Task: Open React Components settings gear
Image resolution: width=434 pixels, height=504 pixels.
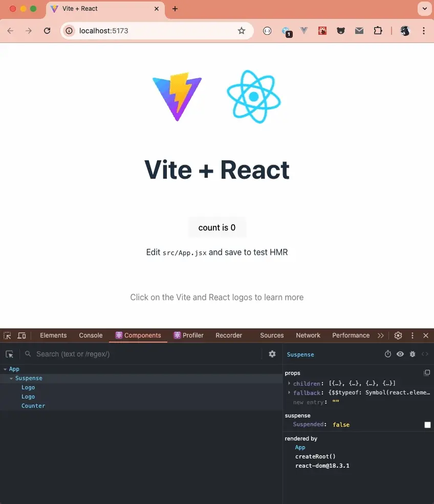Action: (x=272, y=354)
